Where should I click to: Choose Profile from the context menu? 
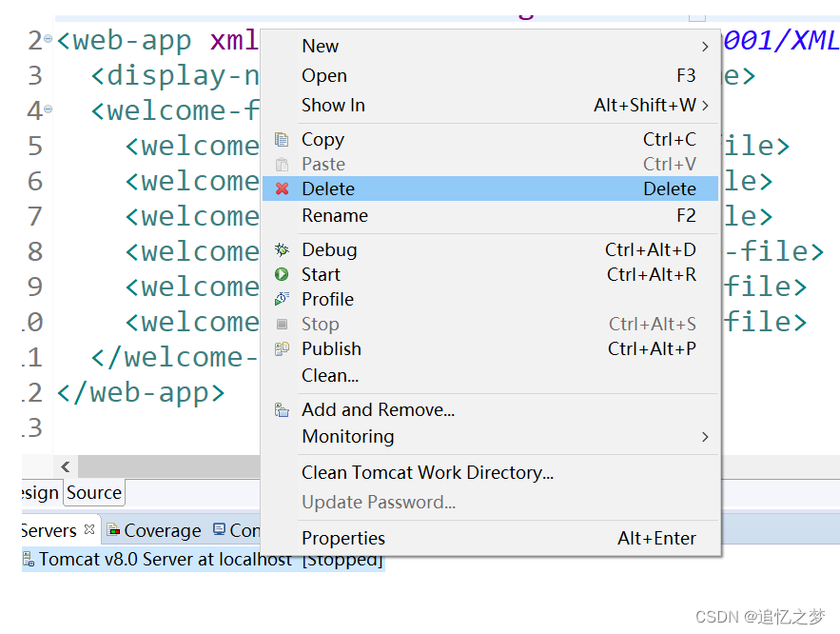pos(490,299)
